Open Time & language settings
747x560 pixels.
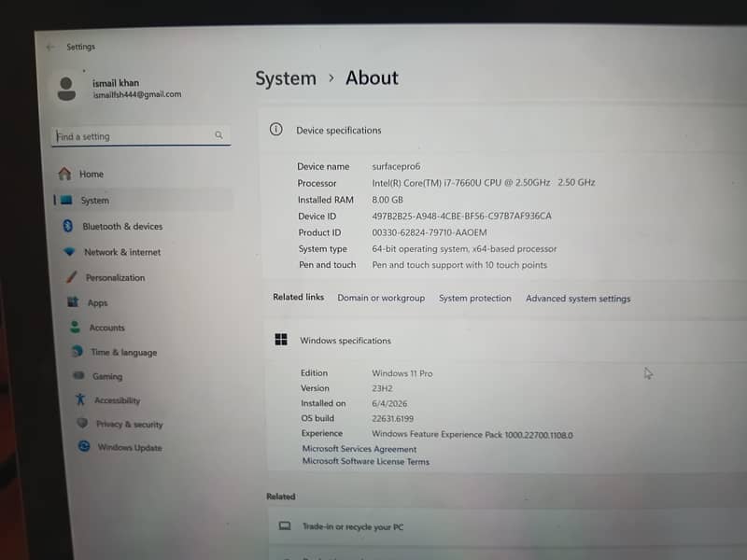pos(124,353)
